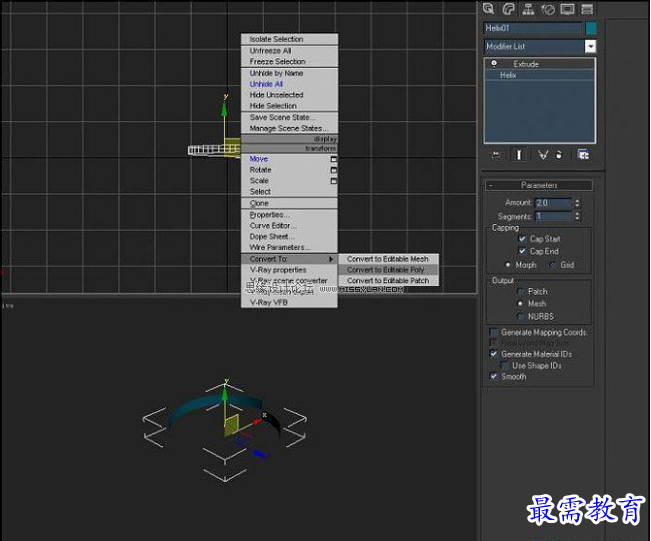Open Properties from the quad menu
The height and width of the screenshot is (541, 651).
289,215
